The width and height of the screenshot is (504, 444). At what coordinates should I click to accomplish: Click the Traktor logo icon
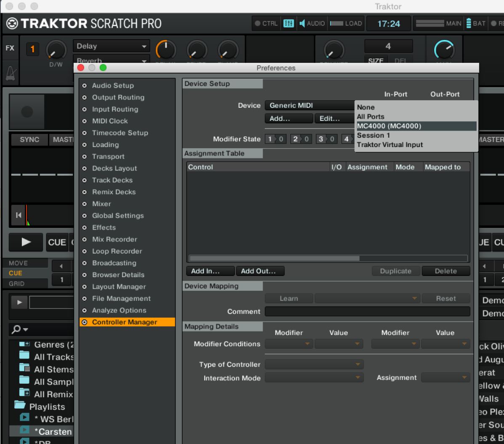[x=12, y=24]
